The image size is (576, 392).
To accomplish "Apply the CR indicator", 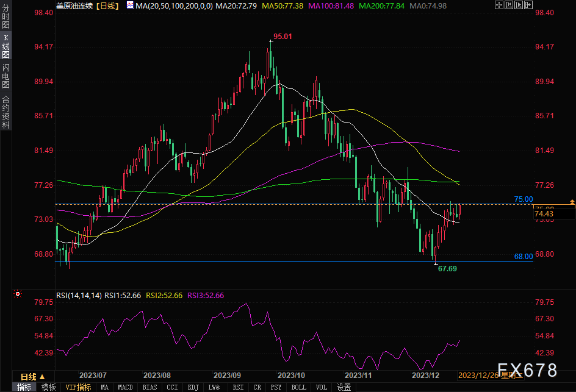I will [x=257, y=387].
